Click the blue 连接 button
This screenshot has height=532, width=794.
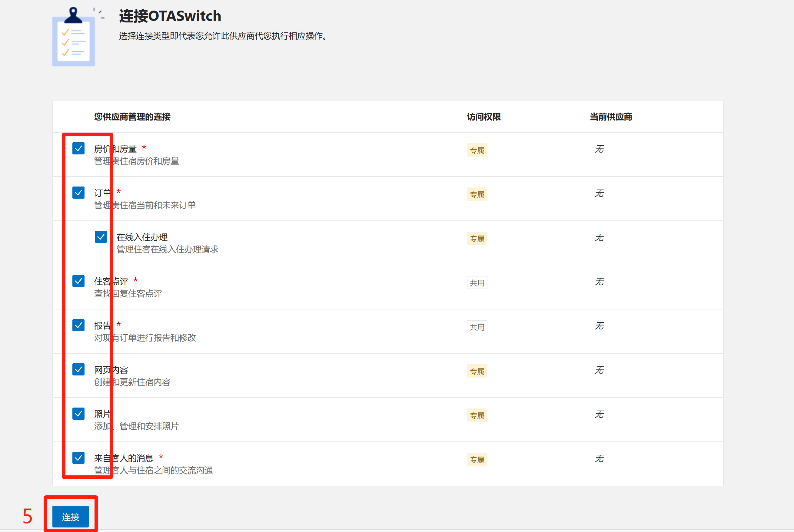[71, 516]
